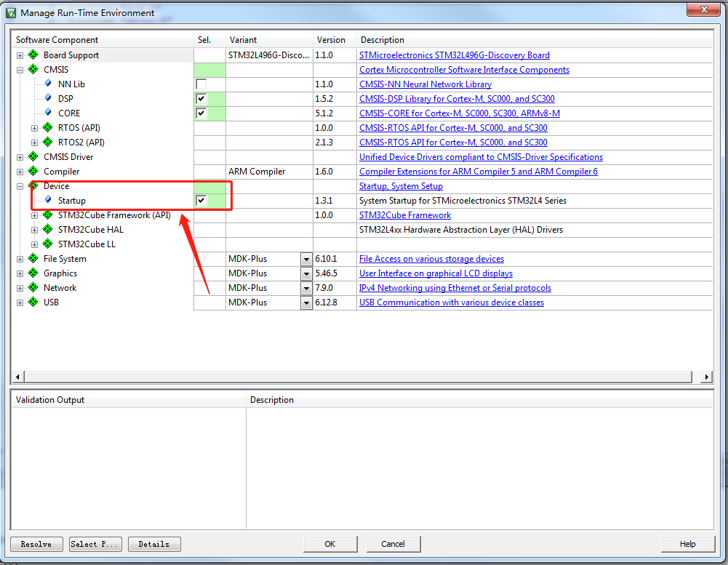Image resolution: width=728 pixels, height=565 pixels.
Task: Click the Graphics component diamond icon
Action: 33,273
